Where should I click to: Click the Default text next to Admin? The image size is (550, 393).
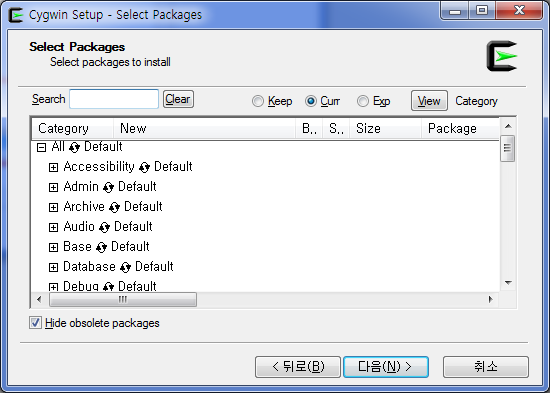pos(137,186)
